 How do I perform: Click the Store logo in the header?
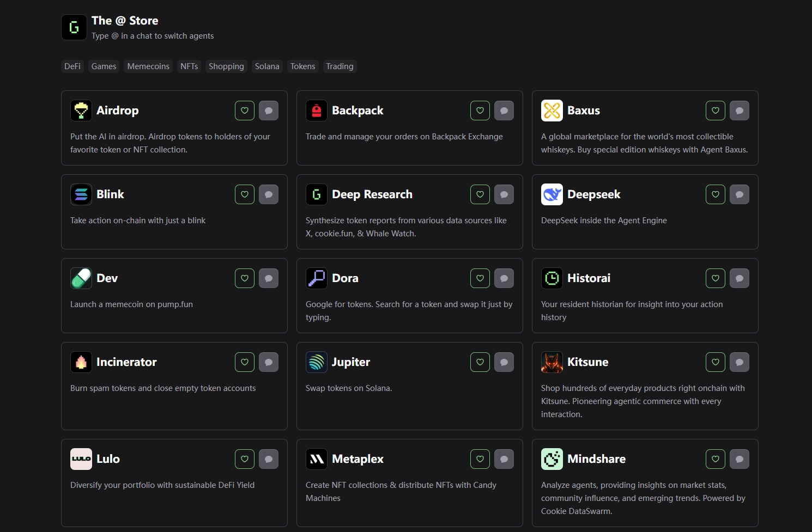(74, 27)
